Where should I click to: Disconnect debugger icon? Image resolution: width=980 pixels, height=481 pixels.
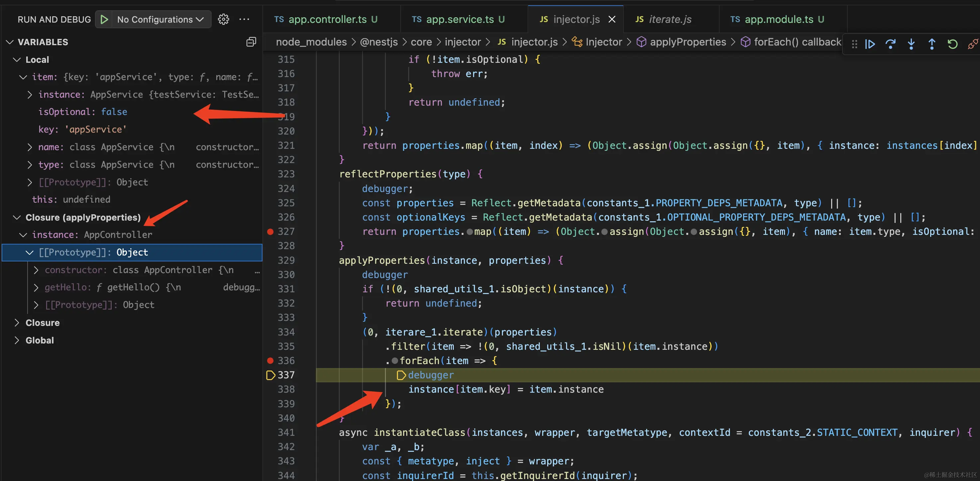point(972,45)
